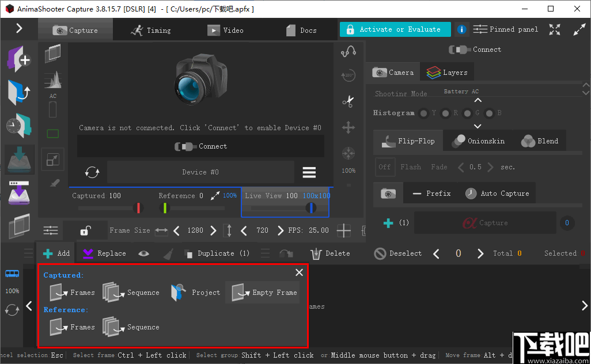Toggle the eye visibility icon in frame toolbar
The image size is (591, 364).
[x=143, y=253]
